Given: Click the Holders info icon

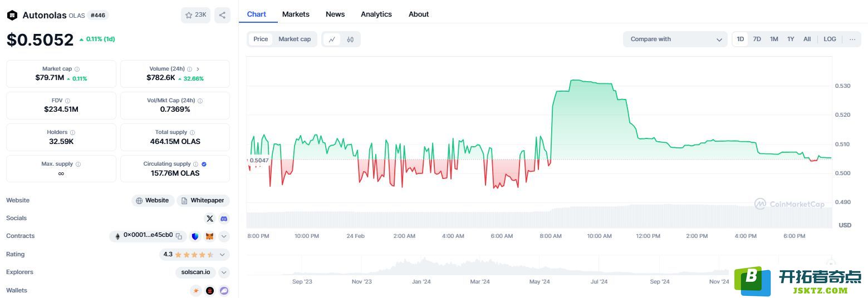Looking at the screenshot, I should [x=72, y=132].
